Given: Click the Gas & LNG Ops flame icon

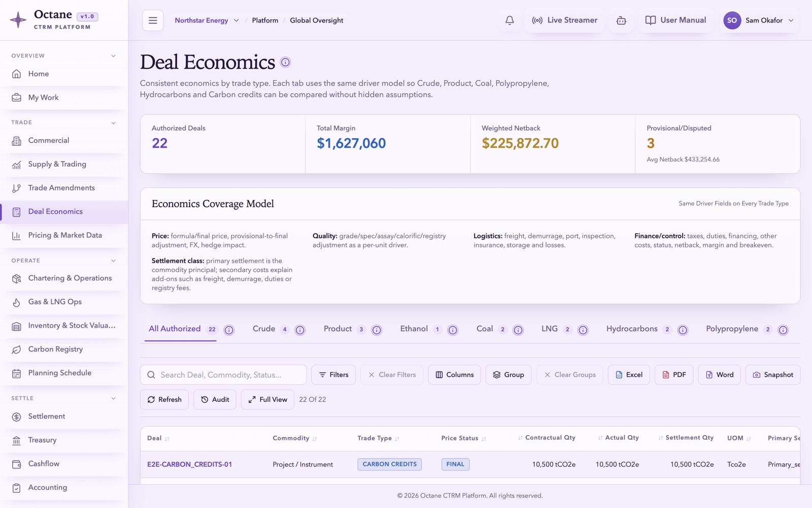Looking at the screenshot, I should 17,302.
